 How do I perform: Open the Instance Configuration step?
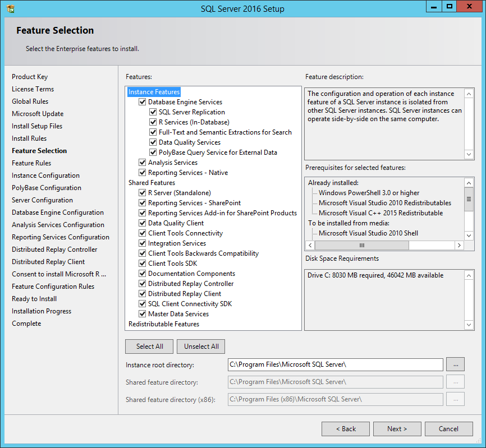45,175
